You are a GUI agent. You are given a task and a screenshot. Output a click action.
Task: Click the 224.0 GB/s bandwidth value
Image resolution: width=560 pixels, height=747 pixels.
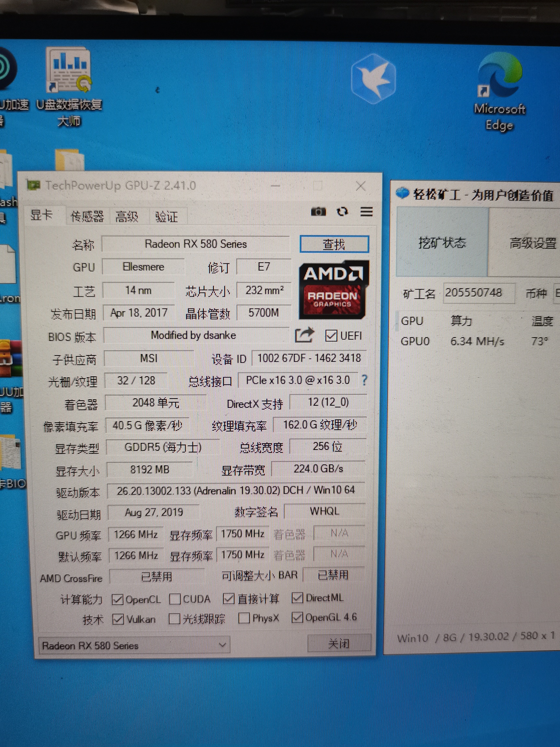point(318,469)
